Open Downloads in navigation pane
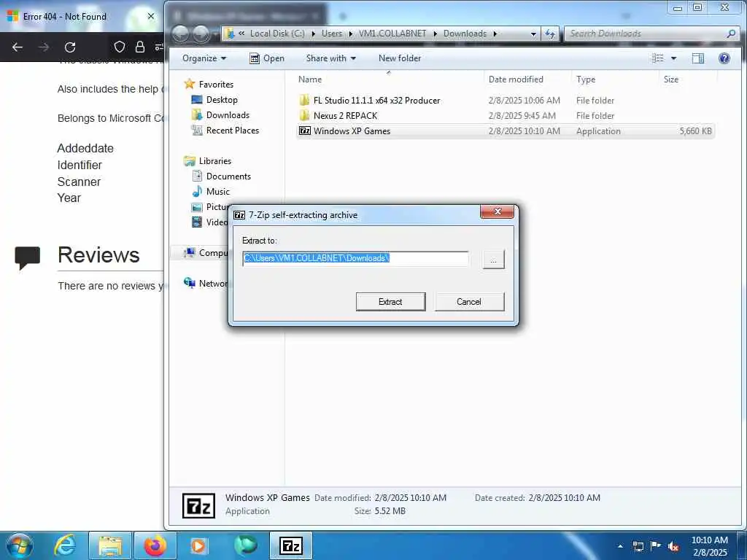747x560 pixels. 228,114
